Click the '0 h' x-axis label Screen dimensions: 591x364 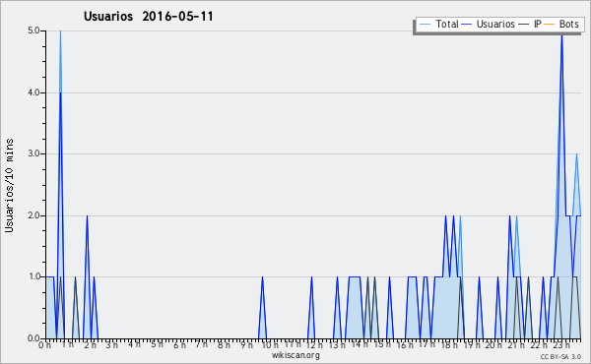pyautogui.click(x=45, y=345)
